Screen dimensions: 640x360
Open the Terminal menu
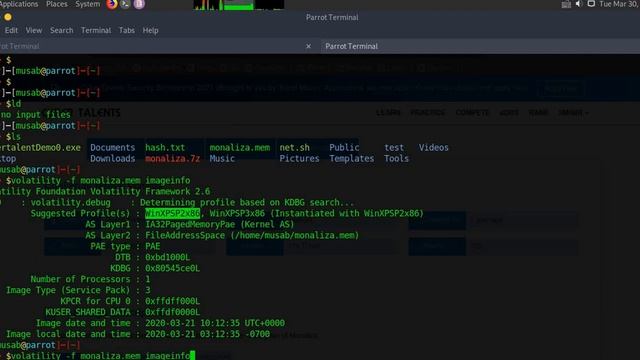[x=96, y=30]
